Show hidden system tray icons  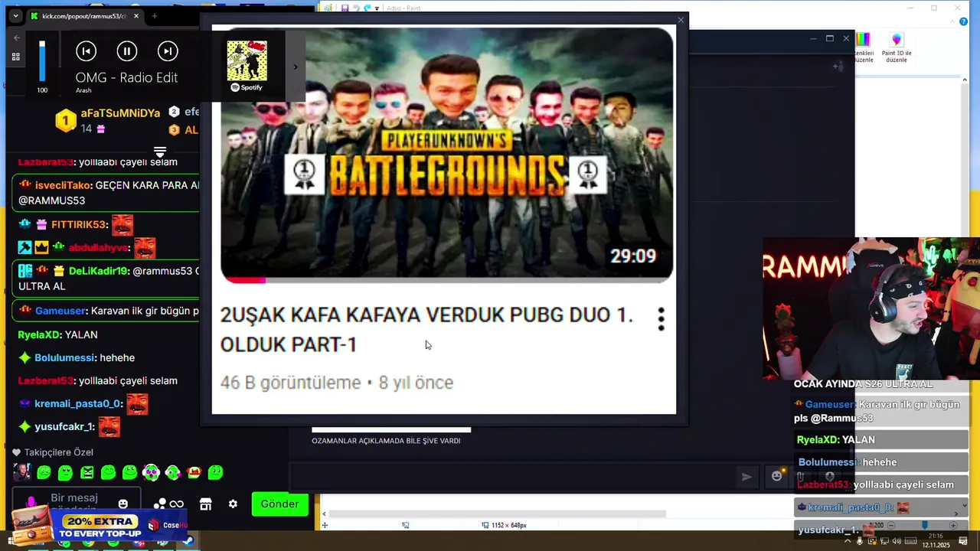click(x=848, y=542)
